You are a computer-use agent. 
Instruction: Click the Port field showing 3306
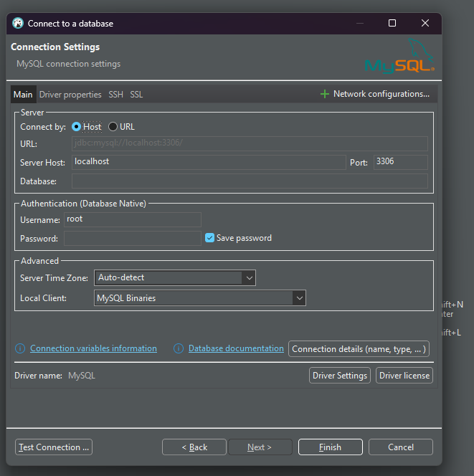pos(401,162)
